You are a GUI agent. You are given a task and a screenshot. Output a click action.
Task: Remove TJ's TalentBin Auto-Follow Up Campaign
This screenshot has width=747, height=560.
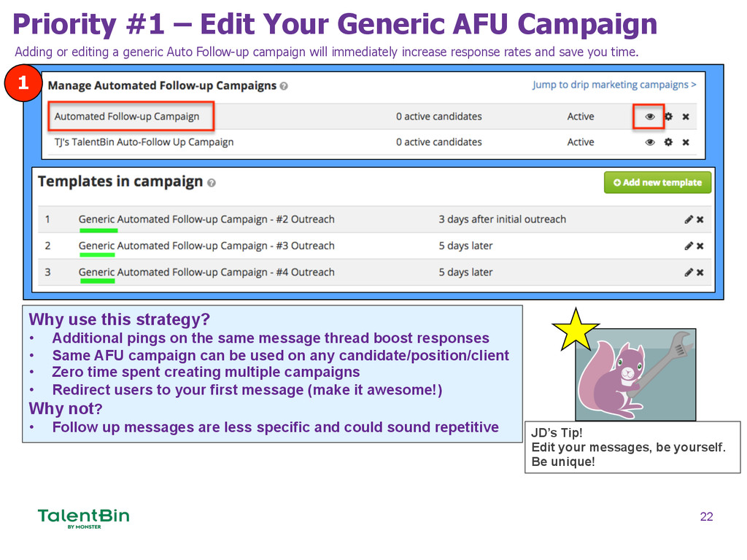[686, 142]
